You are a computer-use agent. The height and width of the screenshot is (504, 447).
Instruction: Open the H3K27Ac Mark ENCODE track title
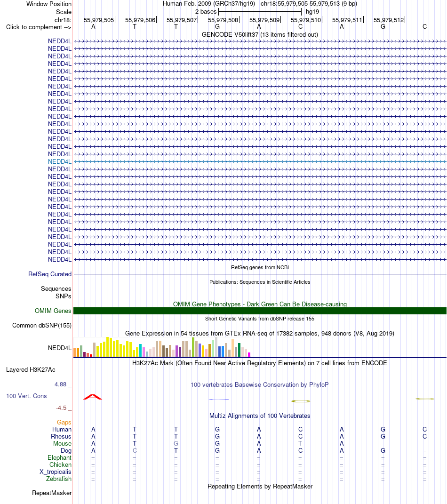[260, 363]
